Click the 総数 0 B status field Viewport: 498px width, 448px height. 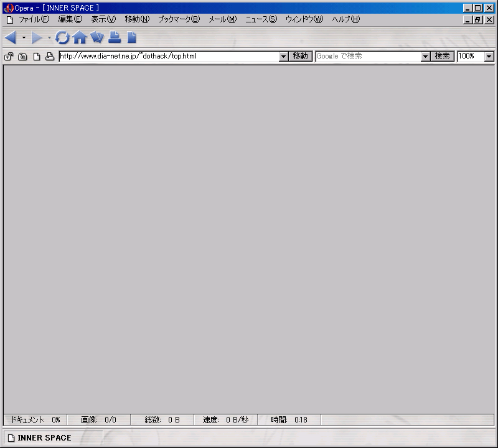coord(162,420)
